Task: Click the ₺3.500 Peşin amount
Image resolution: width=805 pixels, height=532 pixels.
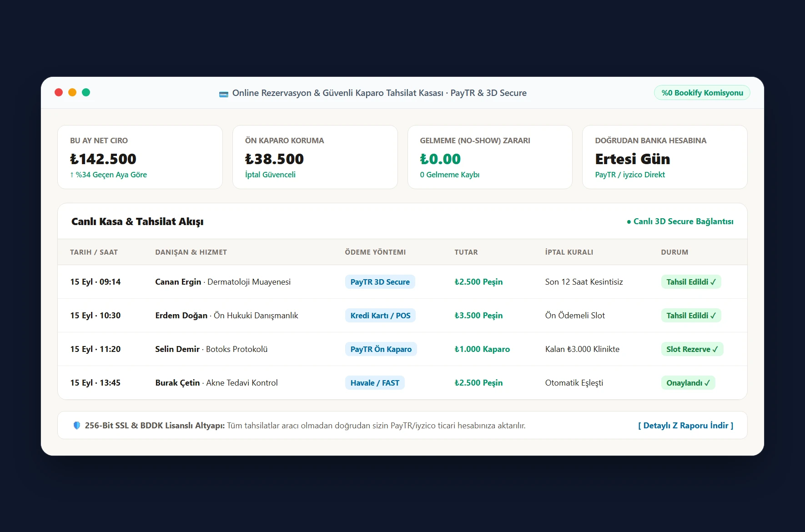Action: point(478,316)
